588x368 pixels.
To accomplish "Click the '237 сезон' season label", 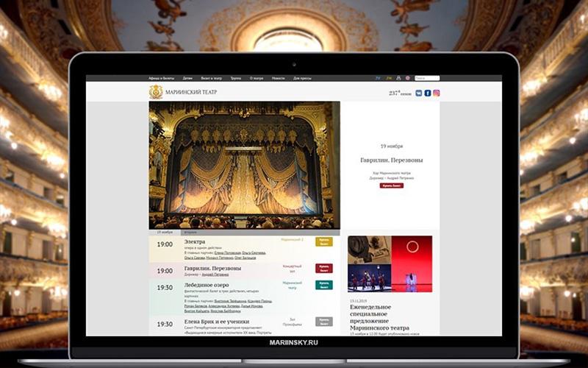I will point(400,93).
